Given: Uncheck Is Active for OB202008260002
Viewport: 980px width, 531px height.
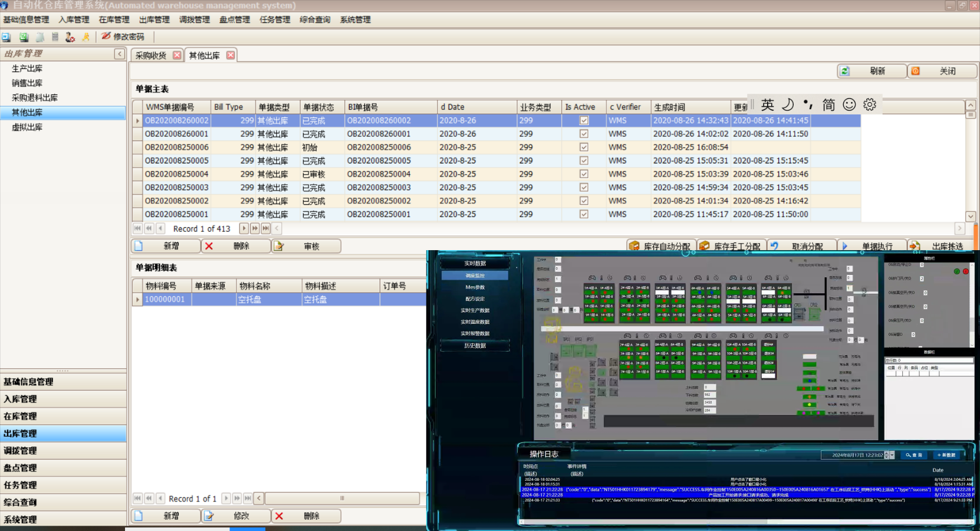Looking at the screenshot, I should 584,120.
